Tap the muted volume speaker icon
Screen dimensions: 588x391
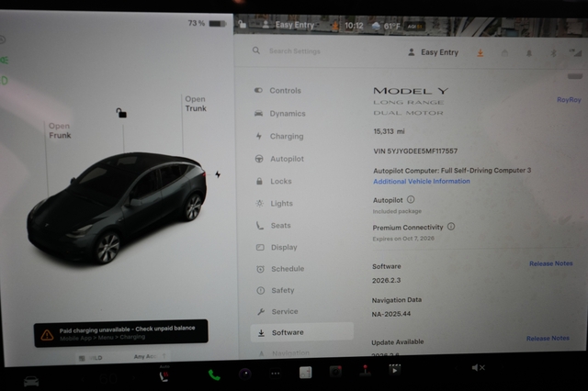[x=478, y=368]
